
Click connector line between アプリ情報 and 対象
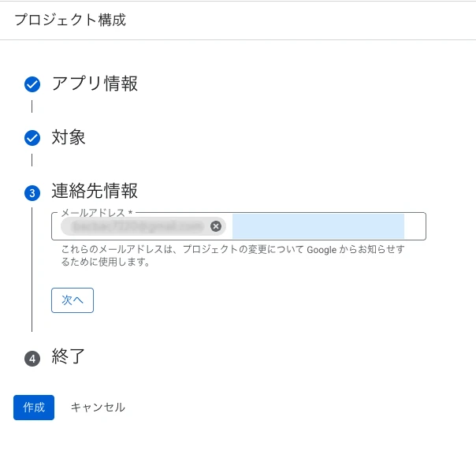point(32,106)
